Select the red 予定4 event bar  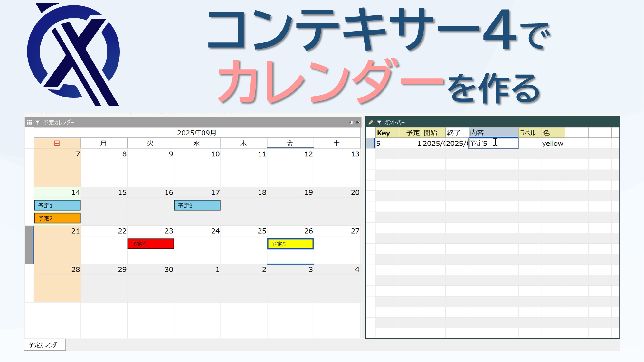tap(150, 244)
